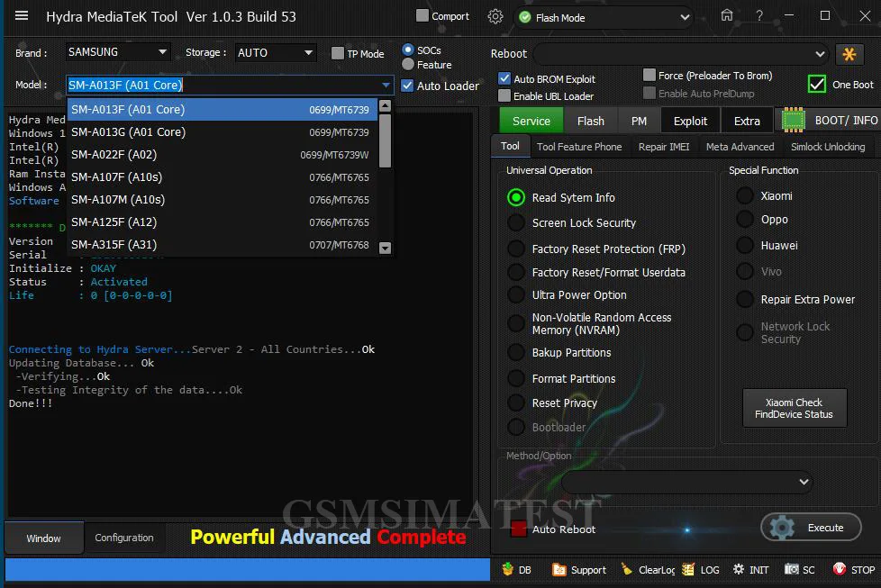Open Meta Advanced subtab
The image size is (881, 588).
tap(740, 147)
